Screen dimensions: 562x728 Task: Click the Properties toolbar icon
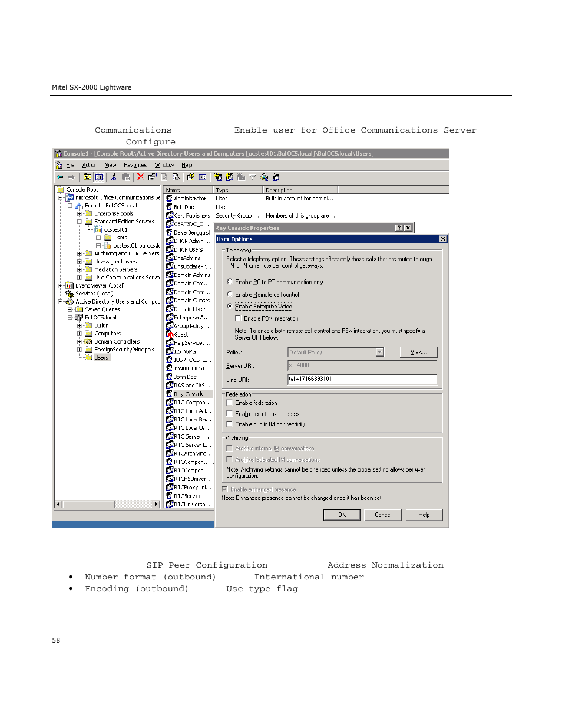coord(152,177)
